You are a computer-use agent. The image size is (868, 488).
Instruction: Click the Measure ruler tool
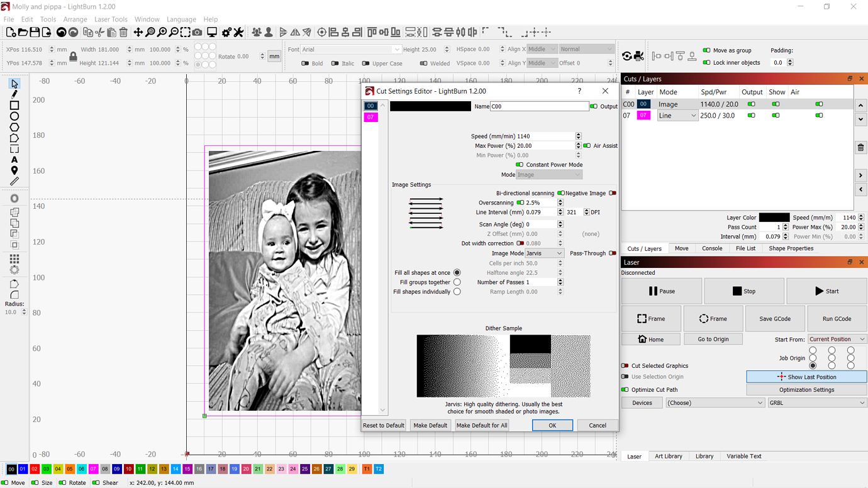tap(14, 182)
